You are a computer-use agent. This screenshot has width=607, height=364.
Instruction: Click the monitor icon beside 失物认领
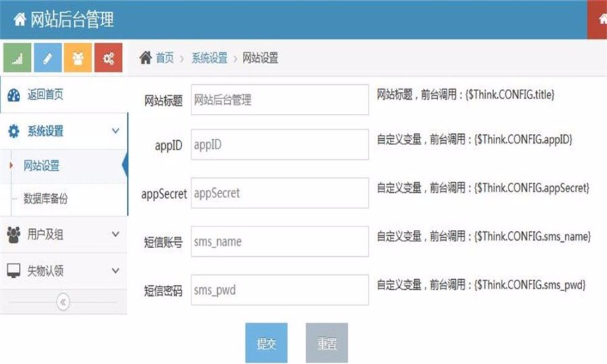pos(13,271)
